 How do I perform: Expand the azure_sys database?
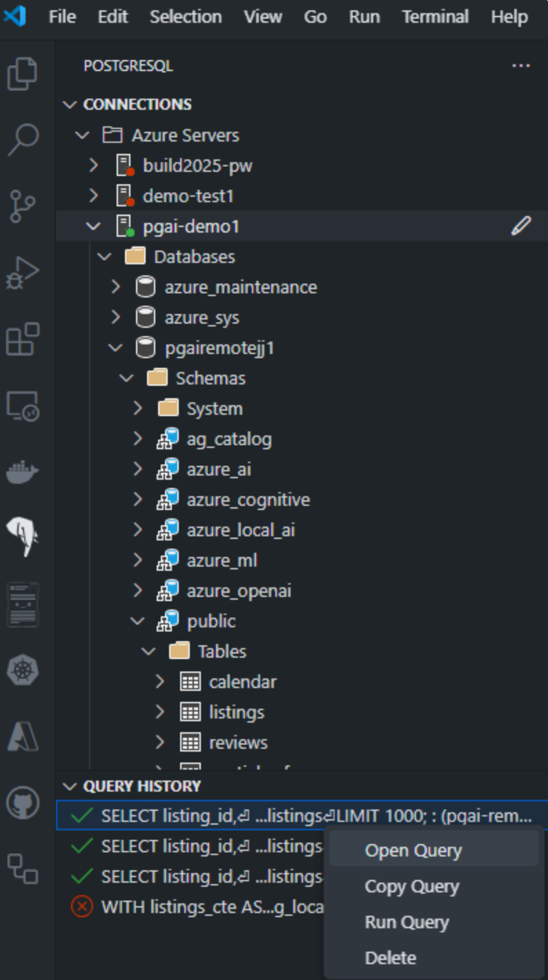point(116,317)
